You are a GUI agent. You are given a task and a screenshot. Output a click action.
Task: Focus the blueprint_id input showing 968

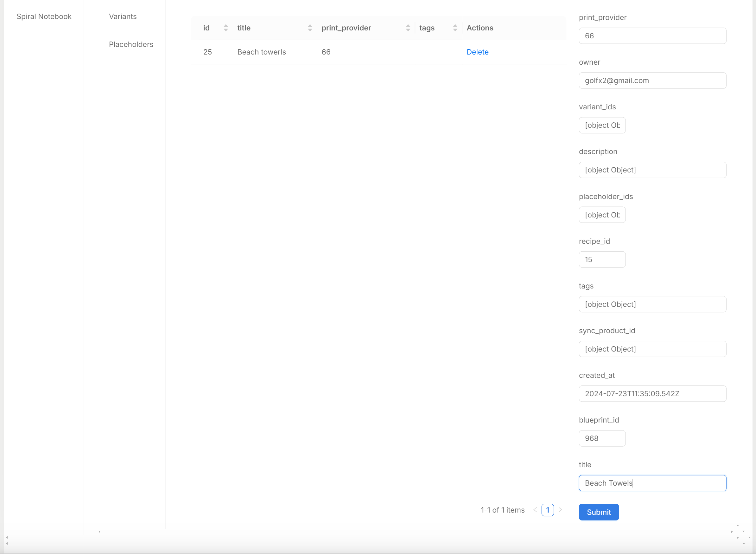click(x=602, y=438)
